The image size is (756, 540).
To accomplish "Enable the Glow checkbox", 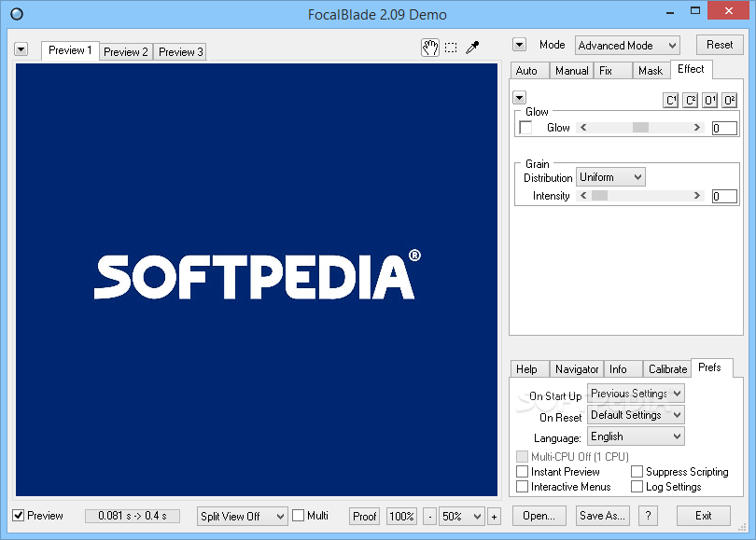I will point(525,128).
